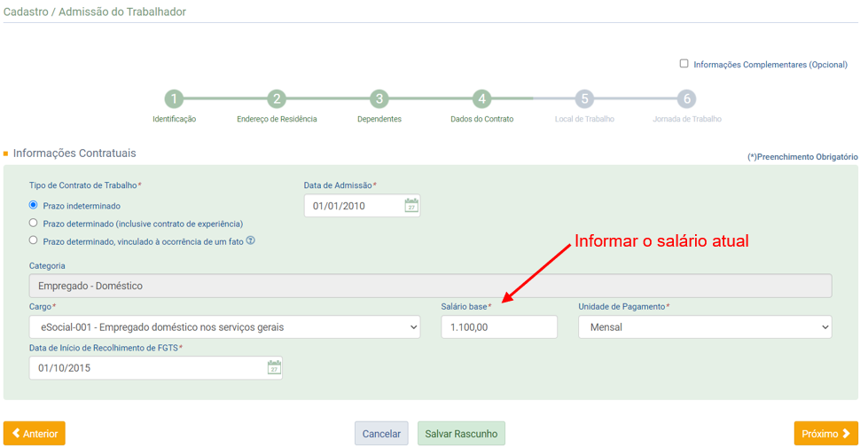Click Salvar Rascunho button

click(461, 434)
